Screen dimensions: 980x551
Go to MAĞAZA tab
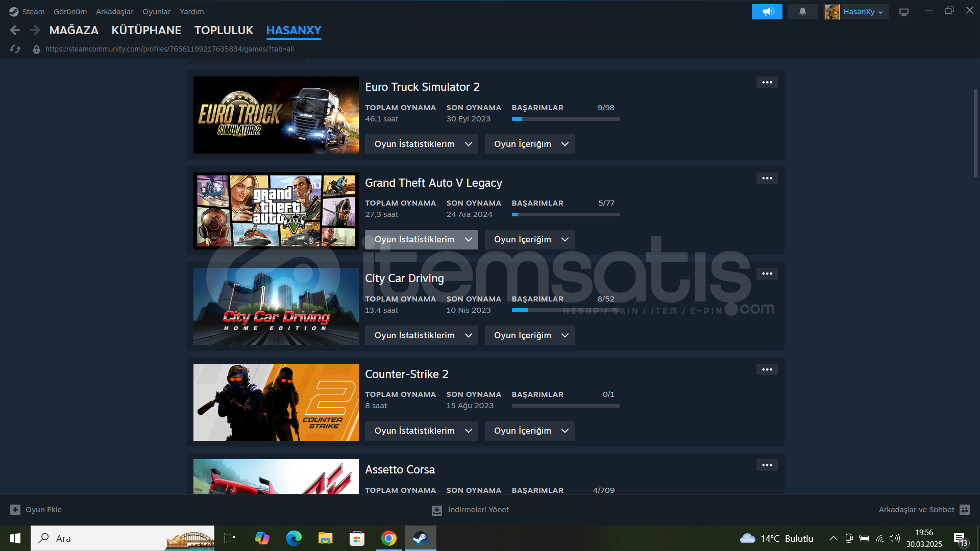tap(74, 31)
